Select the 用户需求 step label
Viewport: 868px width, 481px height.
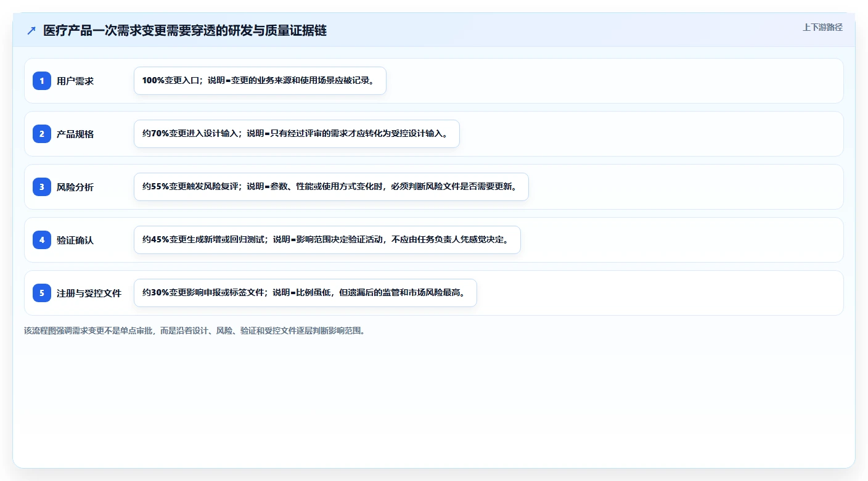pyautogui.click(x=75, y=81)
